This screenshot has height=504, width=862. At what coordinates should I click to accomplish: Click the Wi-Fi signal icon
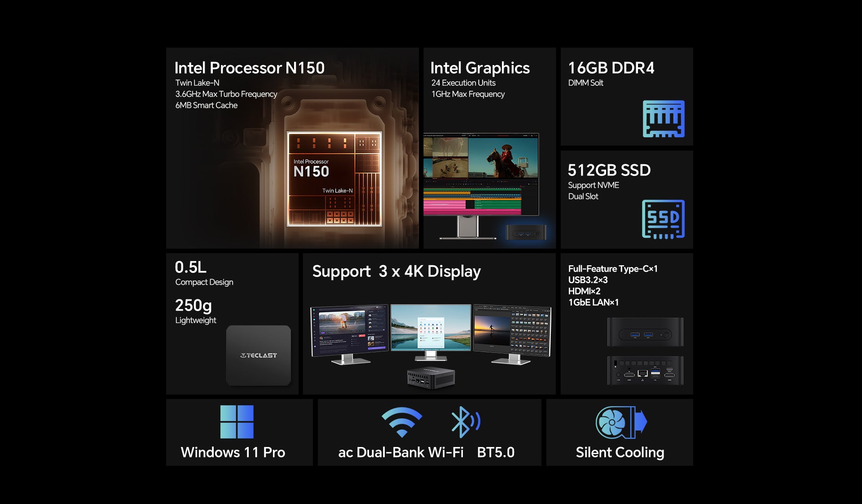[401, 422]
